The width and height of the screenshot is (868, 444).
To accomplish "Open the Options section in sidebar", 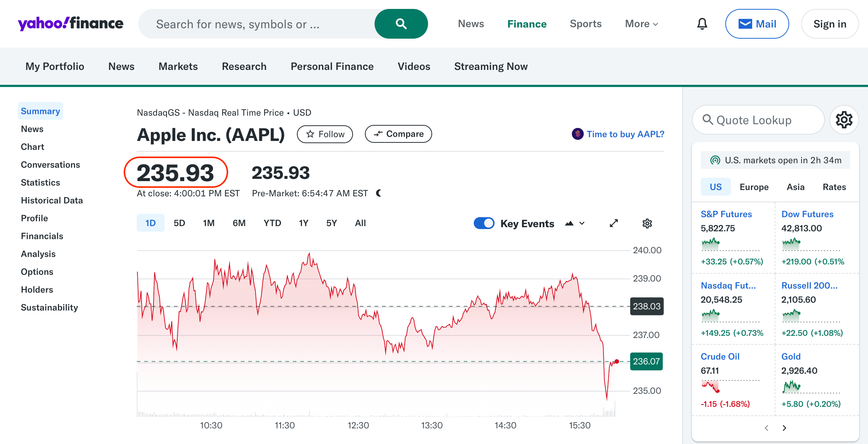I will coord(37,272).
